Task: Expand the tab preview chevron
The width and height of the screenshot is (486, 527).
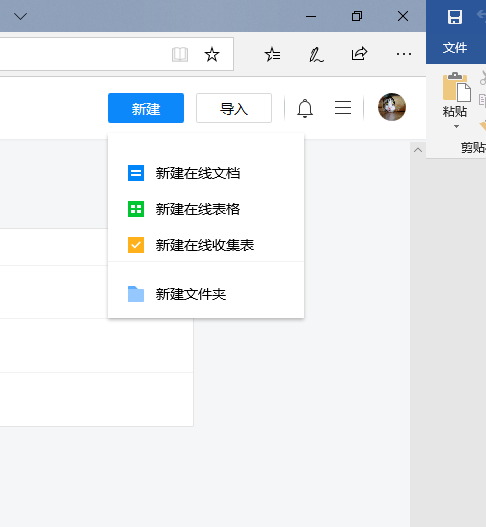Action: (21, 16)
